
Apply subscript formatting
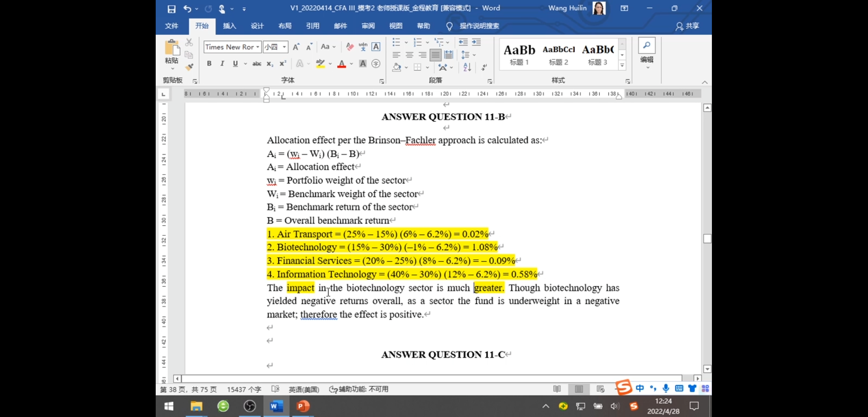[270, 64]
